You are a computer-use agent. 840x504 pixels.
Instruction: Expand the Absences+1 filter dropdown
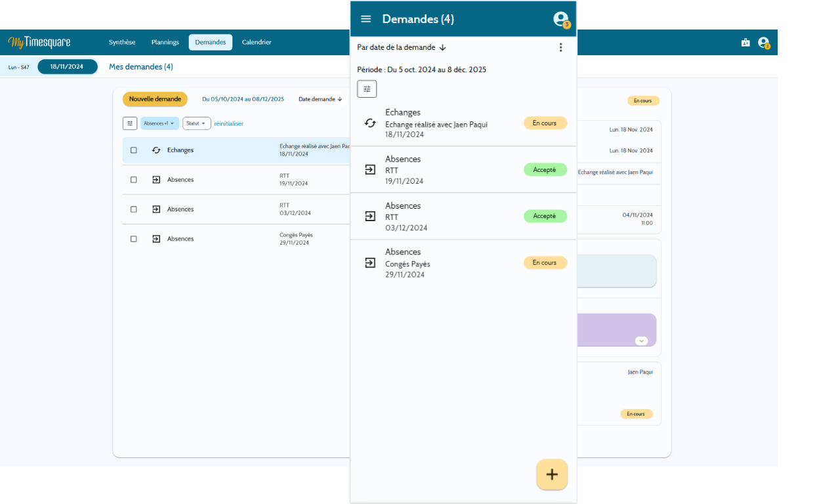tap(159, 123)
